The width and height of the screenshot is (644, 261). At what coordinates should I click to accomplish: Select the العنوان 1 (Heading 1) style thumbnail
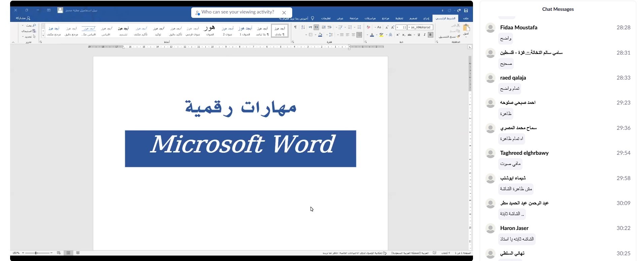click(x=245, y=31)
